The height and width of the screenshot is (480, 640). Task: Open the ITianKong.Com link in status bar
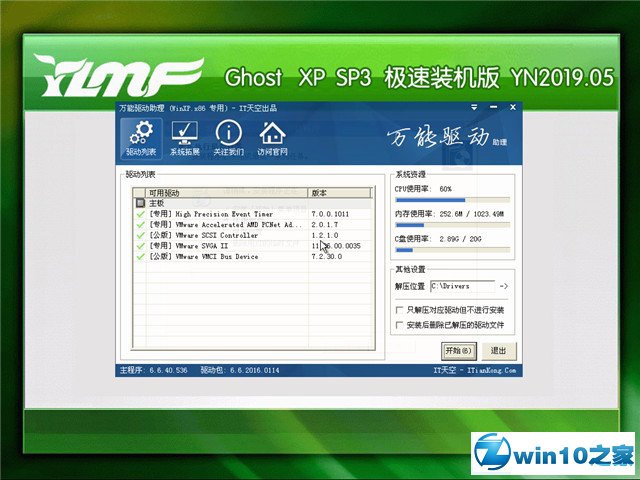click(491, 370)
